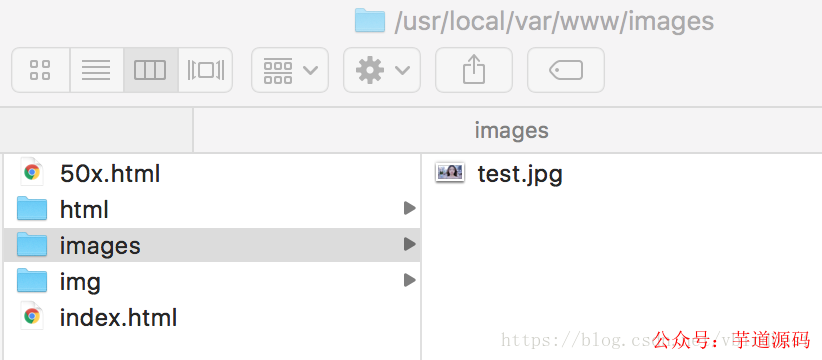Expand the img folder arrow
Viewport: 822px width, 360px height.
click(409, 280)
